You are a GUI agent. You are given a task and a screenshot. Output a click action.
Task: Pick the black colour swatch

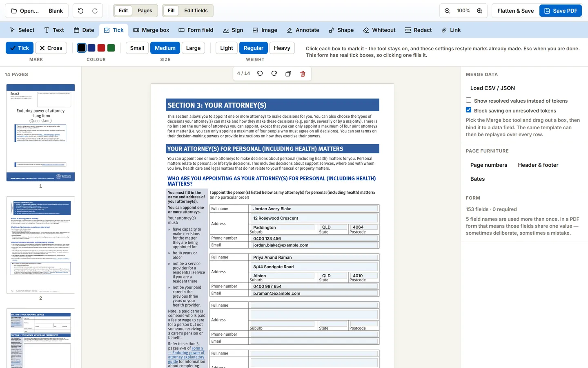pyautogui.click(x=82, y=48)
